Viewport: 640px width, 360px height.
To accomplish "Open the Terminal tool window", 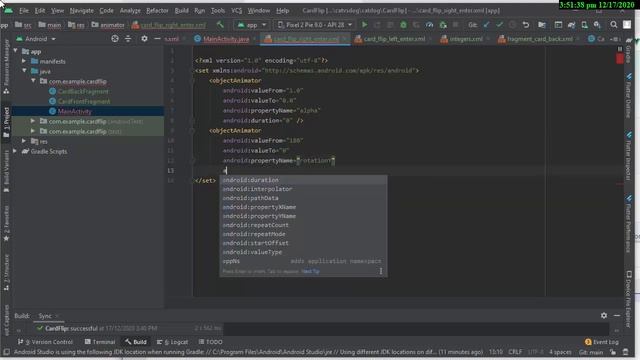I will [x=100, y=342].
